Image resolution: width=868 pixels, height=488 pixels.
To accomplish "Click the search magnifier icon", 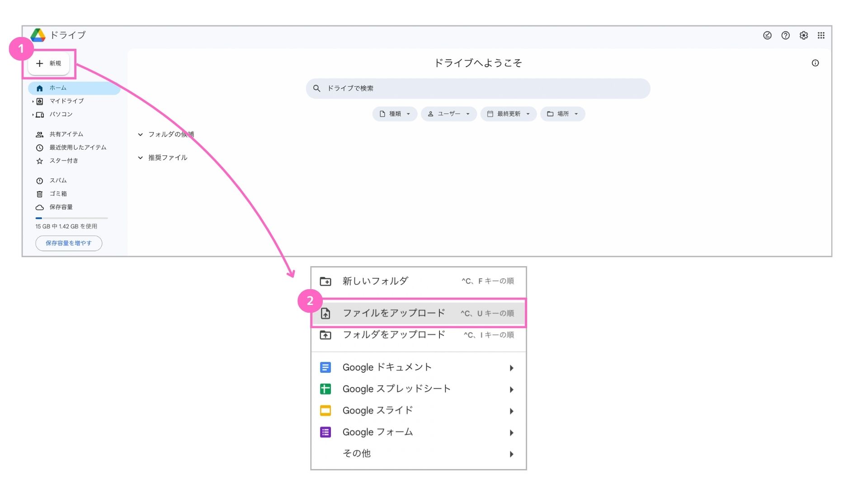I will tap(316, 89).
